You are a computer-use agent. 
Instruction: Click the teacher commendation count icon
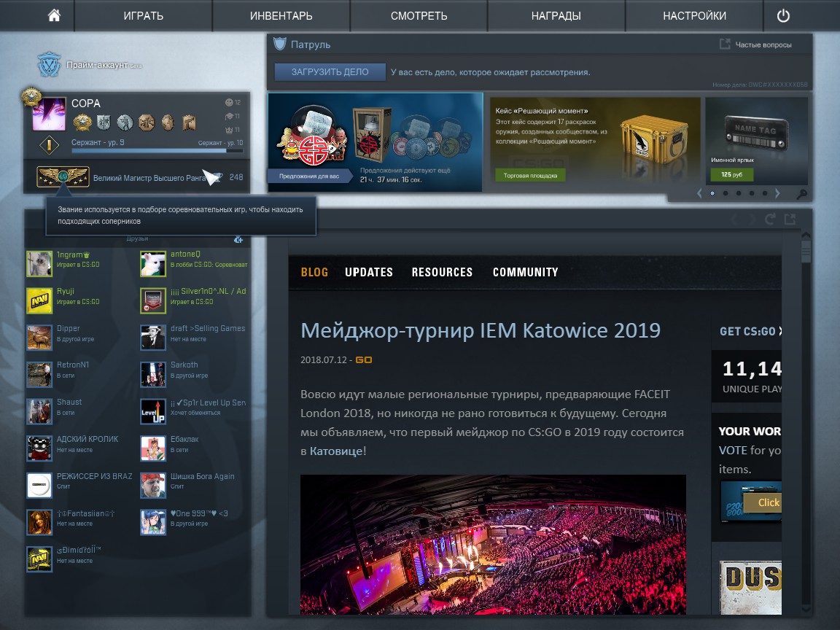229,116
